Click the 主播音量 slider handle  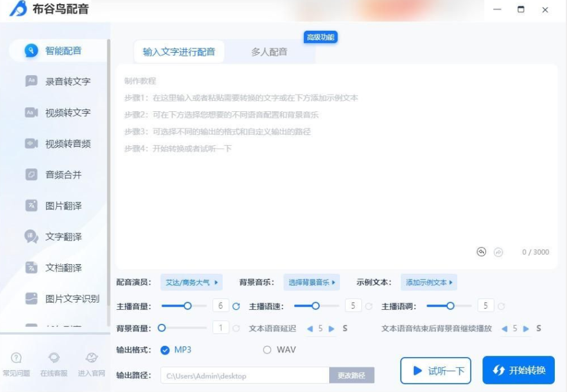(188, 306)
